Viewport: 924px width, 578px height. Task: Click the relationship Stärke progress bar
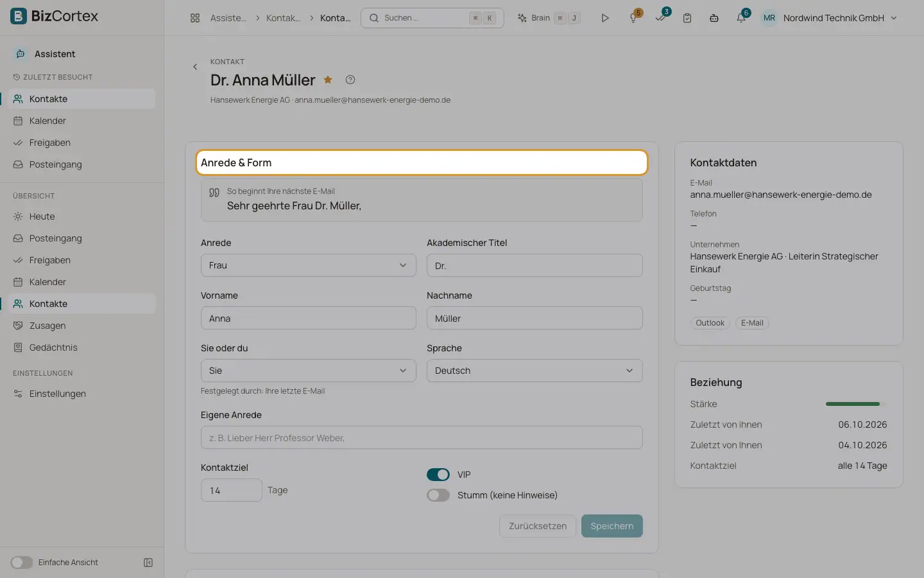856,404
